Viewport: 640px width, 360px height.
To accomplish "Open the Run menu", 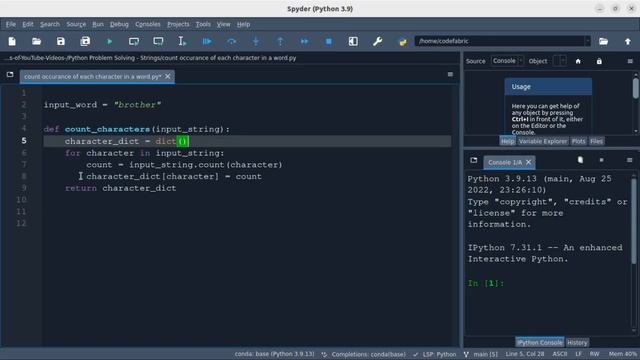I will (x=98, y=24).
